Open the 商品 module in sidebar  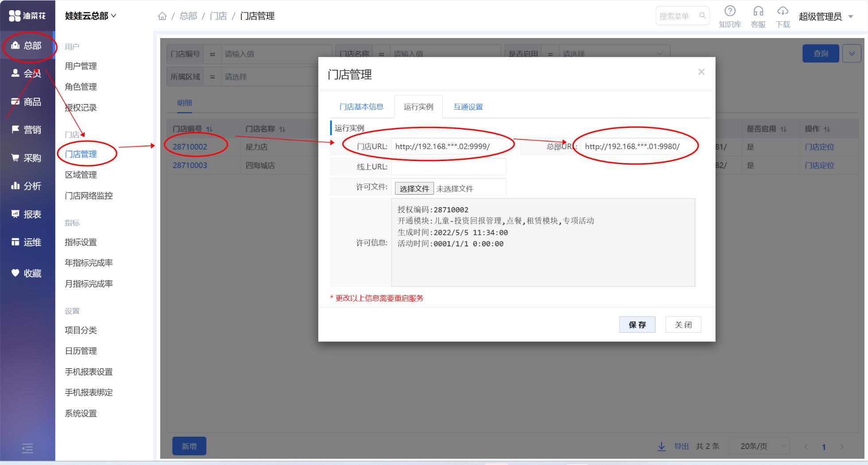[27, 102]
